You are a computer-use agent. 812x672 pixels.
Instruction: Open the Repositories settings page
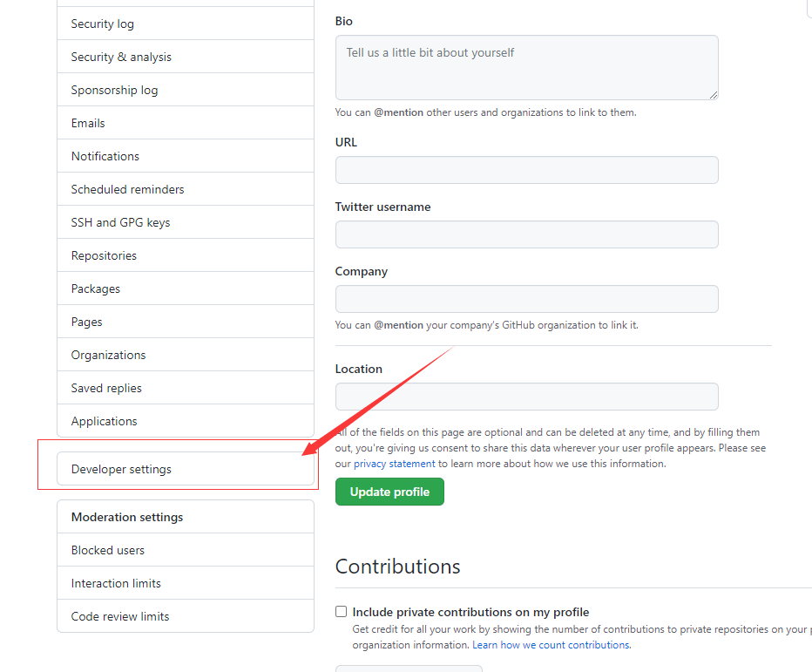pos(104,255)
